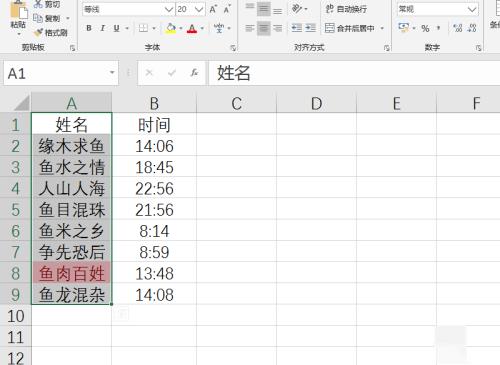Click the Paste (粘贴) clipboard icon
This screenshot has width=500, height=365.
18,9
